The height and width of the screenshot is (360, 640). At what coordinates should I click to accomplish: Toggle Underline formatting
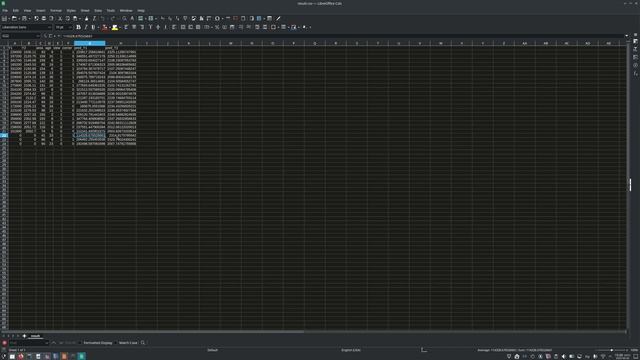coord(93,27)
